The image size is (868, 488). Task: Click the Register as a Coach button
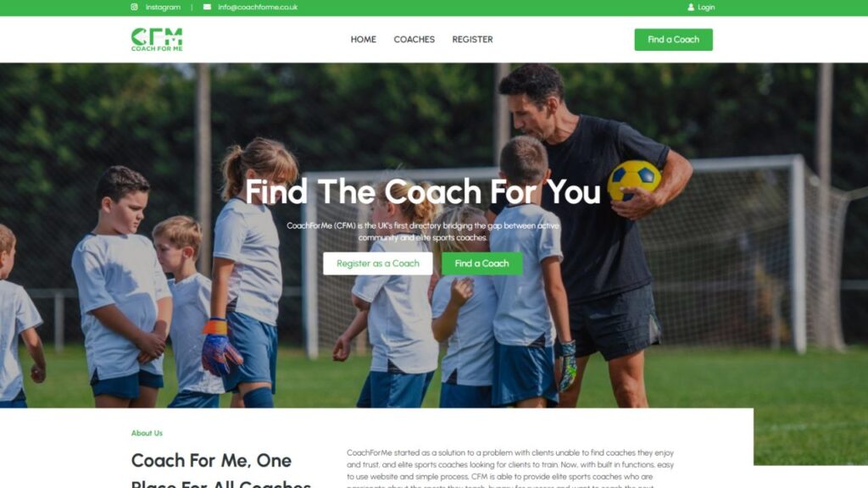tap(377, 263)
